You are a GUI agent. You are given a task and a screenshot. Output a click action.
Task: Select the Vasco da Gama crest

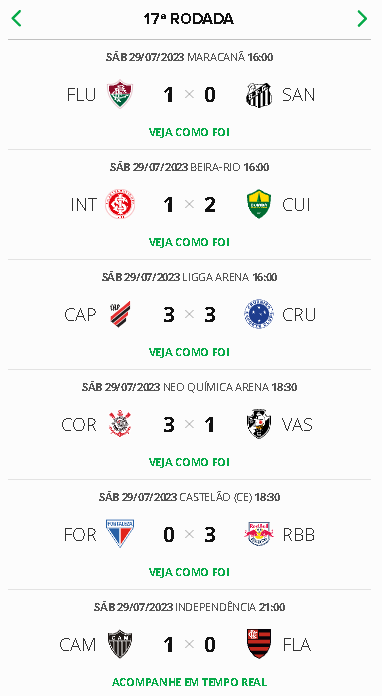pyautogui.click(x=259, y=424)
